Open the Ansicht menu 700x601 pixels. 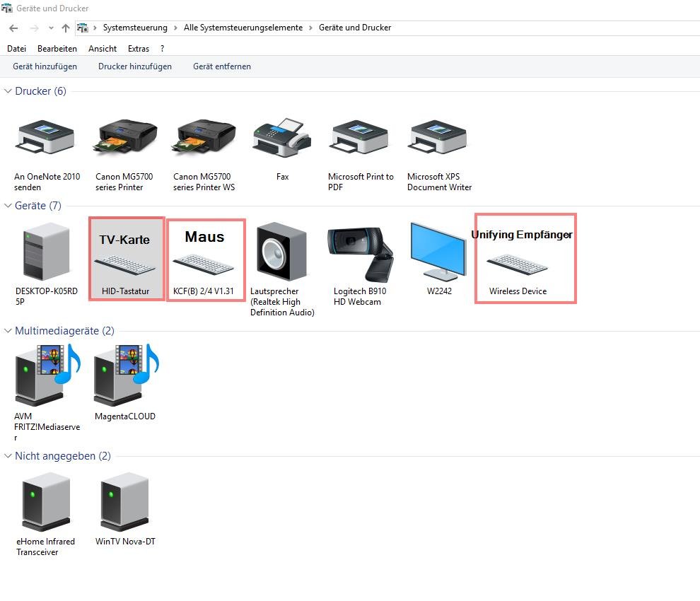click(x=103, y=49)
